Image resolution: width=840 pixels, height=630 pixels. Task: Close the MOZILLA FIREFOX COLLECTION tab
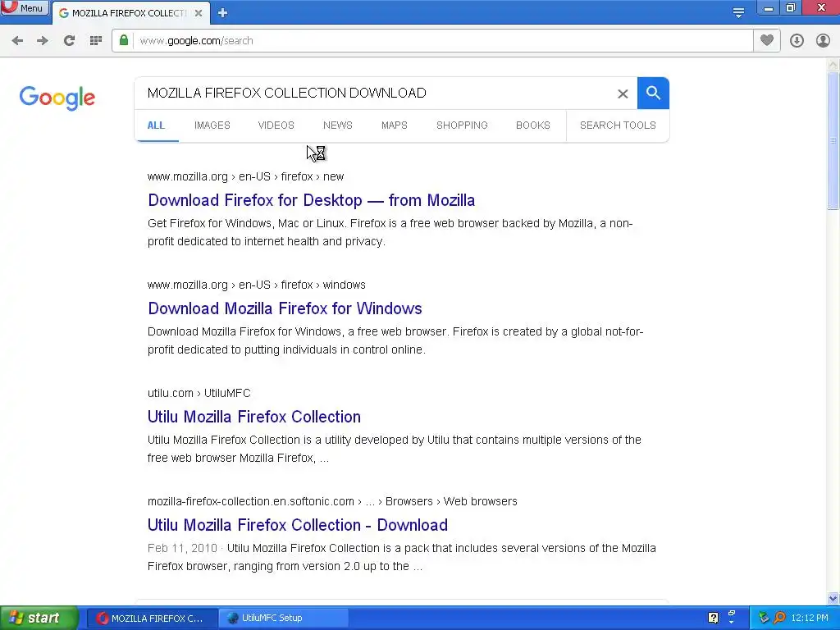click(199, 13)
